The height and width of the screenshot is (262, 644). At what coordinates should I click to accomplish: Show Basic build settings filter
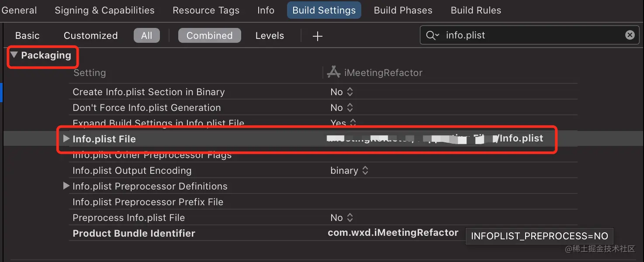click(27, 36)
